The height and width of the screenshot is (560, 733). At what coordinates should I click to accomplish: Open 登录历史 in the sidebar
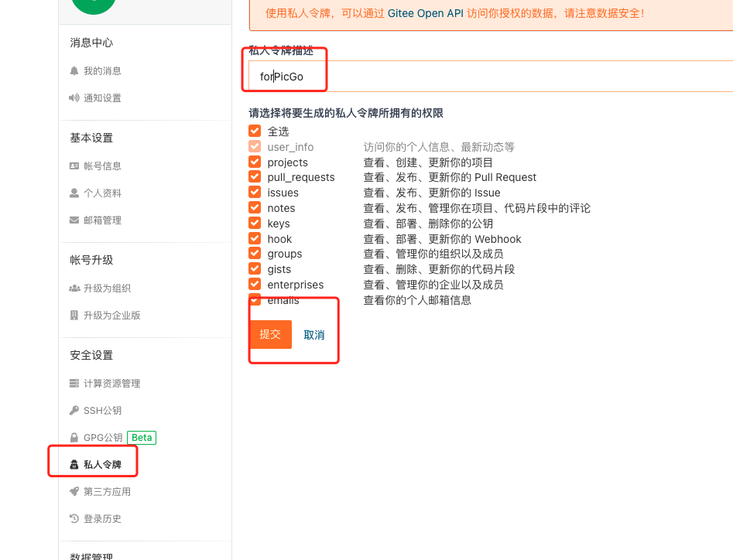click(102, 519)
